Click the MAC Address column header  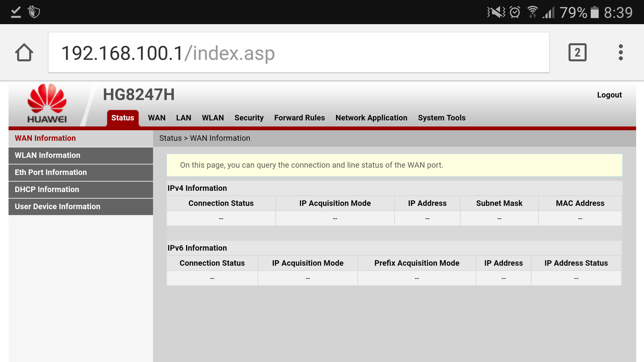pyautogui.click(x=580, y=203)
